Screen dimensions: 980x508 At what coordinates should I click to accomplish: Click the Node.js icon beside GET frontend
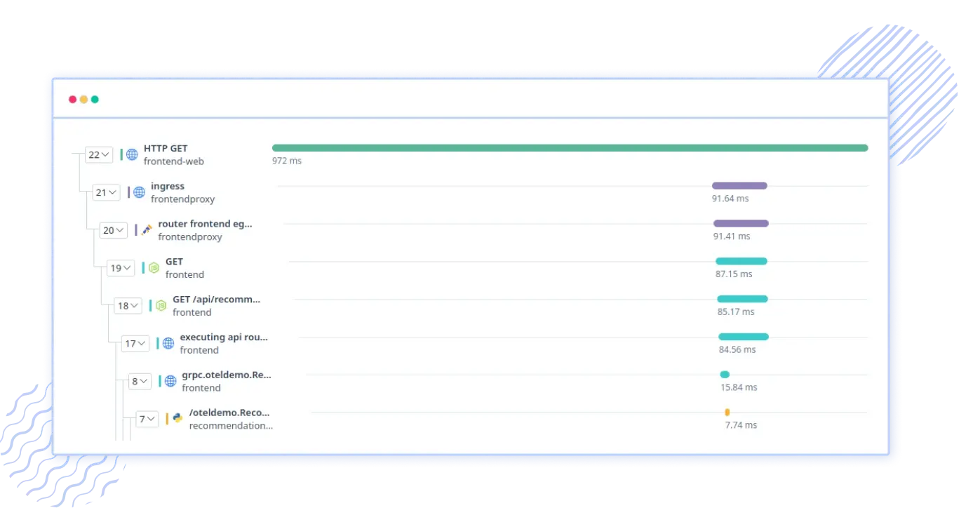coord(154,268)
